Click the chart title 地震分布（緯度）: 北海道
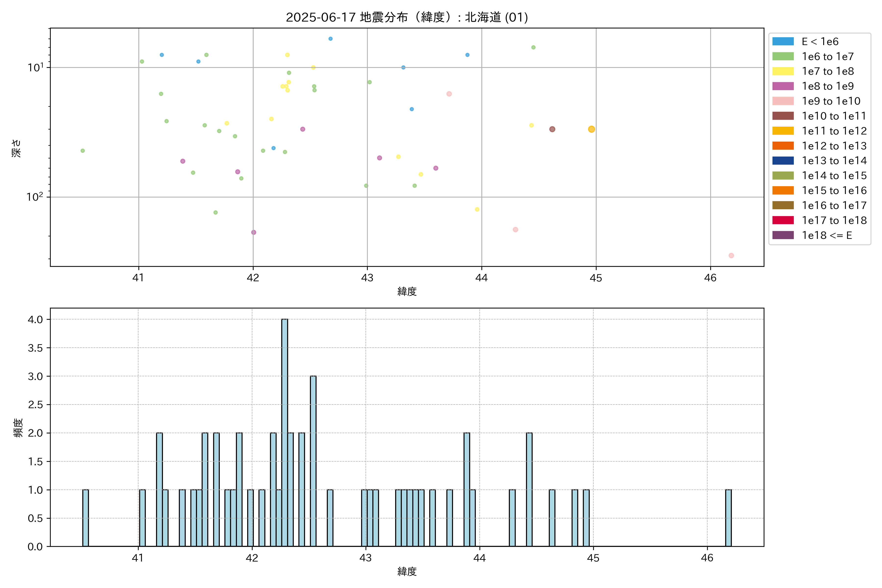Viewport: 882px width, 588px height. [406, 17]
